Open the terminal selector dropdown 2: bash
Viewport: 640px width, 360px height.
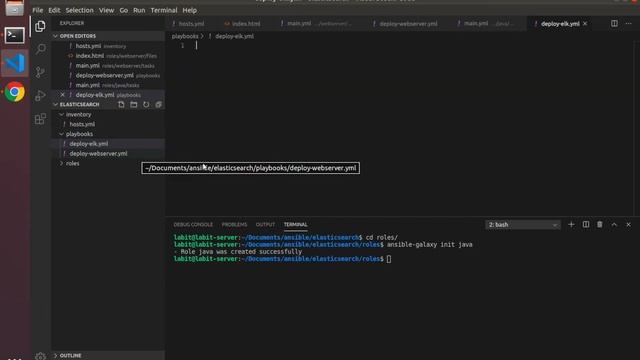click(522, 224)
